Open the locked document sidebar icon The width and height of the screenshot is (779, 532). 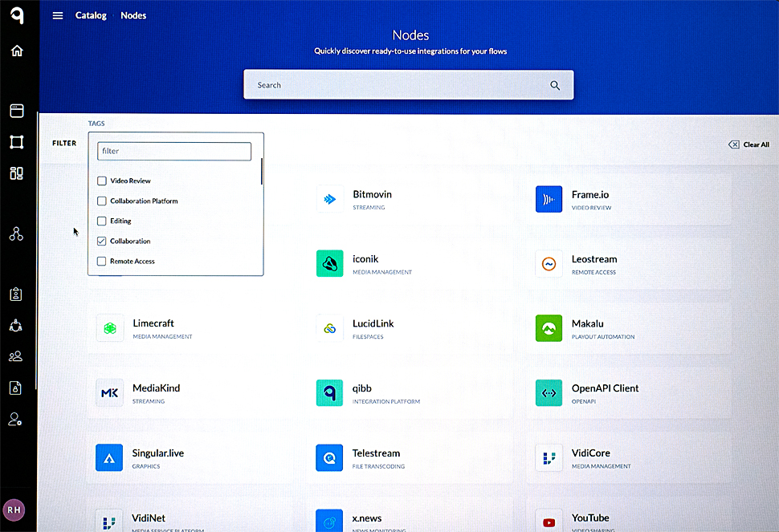point(16,388)
